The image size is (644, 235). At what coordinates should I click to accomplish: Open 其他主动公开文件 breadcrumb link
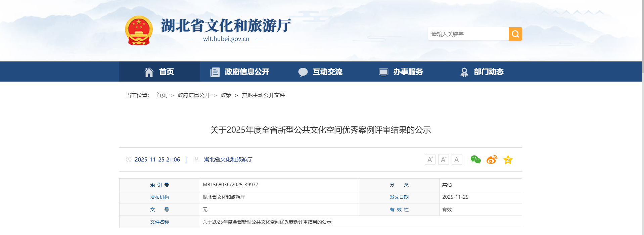pyautogui.click(x=263, y=95)
